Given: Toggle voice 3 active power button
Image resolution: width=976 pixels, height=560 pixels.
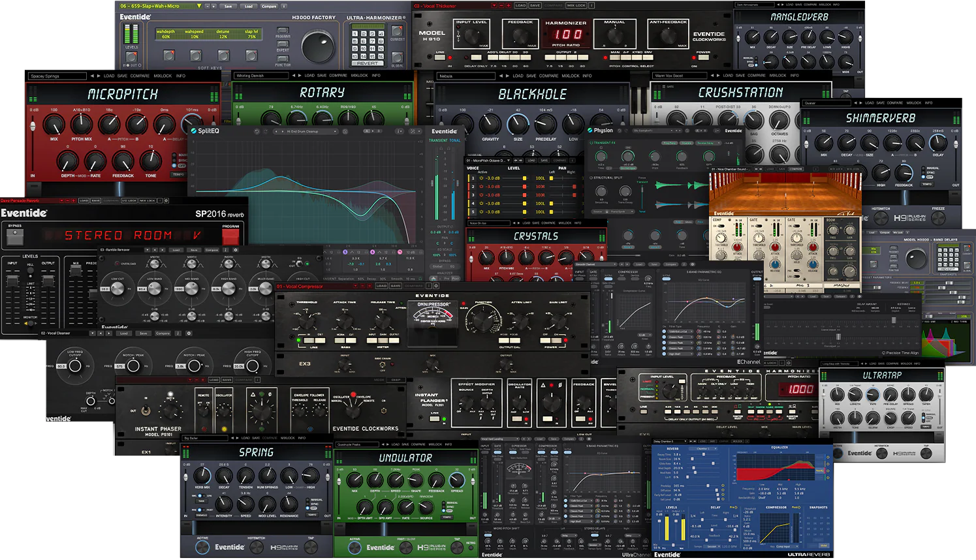Looking at the screenshot, I should click(x=482, y=195).
